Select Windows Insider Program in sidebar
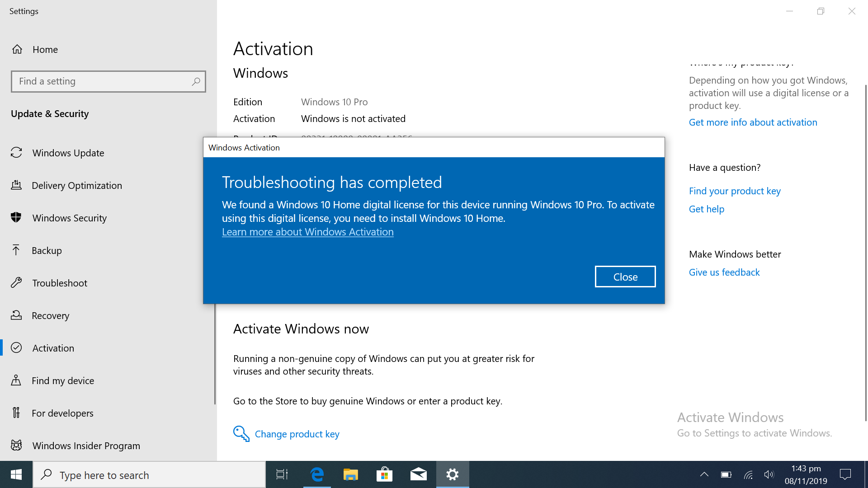 108,446
